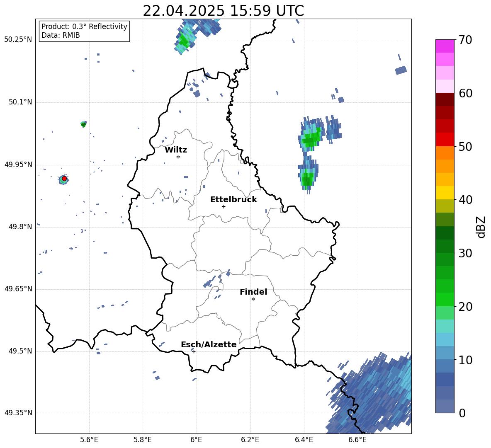This screenshot has height=448, width=491.
Task: Click the 40 tick on the colorbar
Action: [x=465, y=200]
